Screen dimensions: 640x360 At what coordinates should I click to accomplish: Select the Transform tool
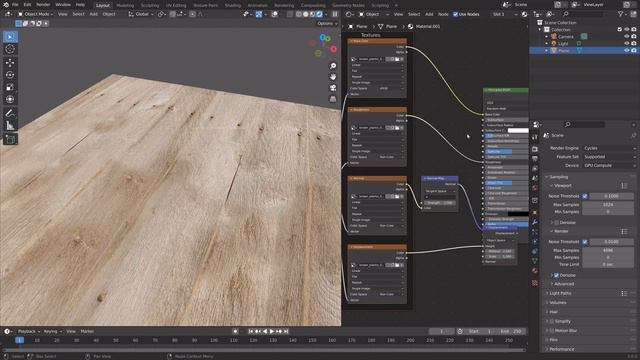(10, 99)
